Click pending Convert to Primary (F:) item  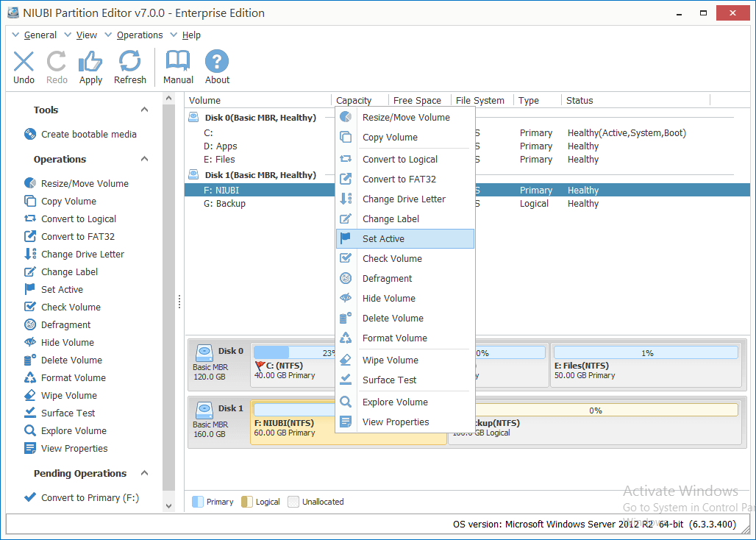[90, 497]
